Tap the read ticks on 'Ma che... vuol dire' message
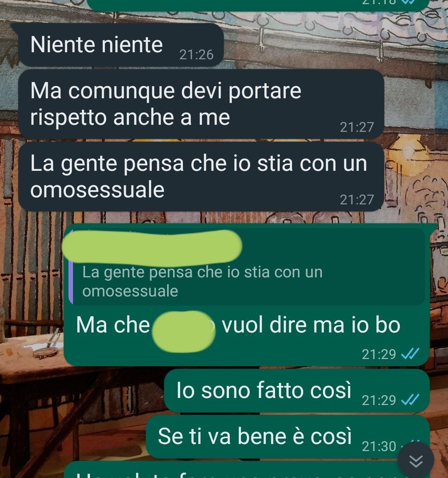Image resolution: width=448 pixels, height=478 pixels. pos(410,354)
